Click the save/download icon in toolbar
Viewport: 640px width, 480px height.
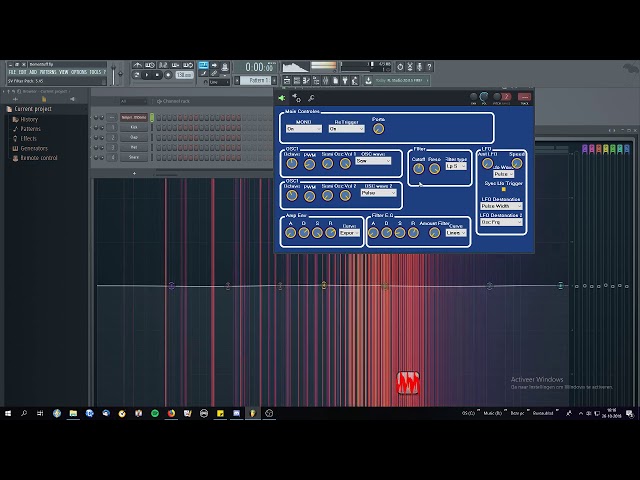click(x=368, y=80)
